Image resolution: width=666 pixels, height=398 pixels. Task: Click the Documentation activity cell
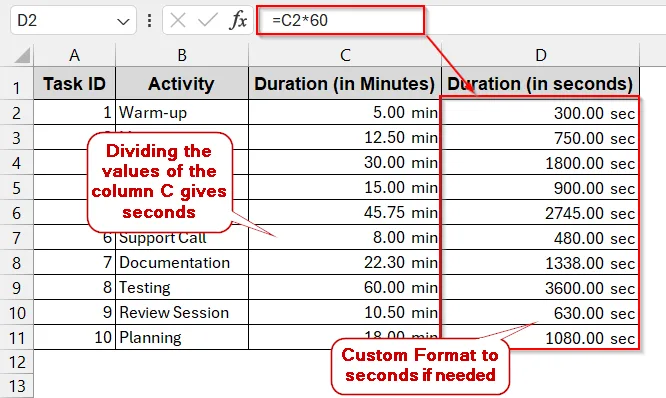tap(182, 263)
